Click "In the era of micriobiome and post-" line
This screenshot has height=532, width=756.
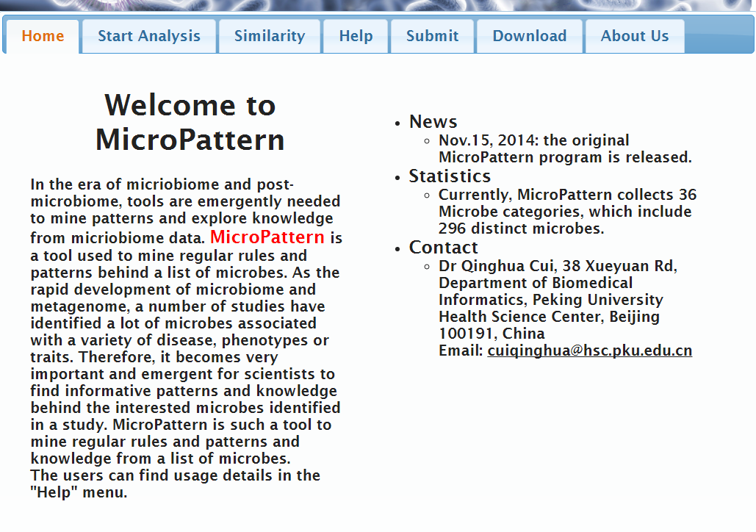(162, 184)
